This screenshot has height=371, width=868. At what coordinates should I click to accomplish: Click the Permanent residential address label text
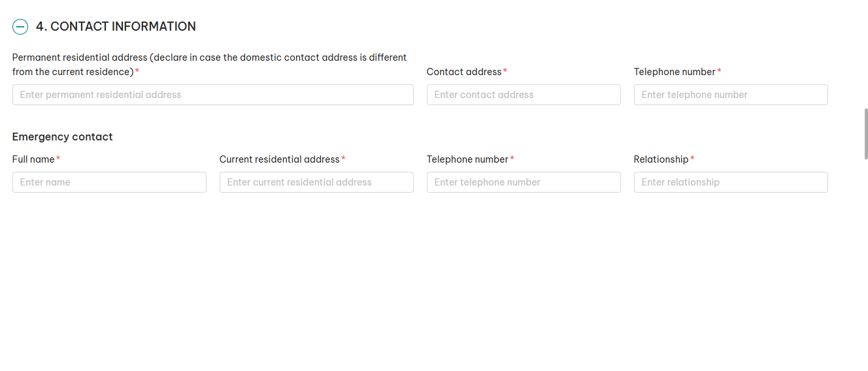[209, 64]
